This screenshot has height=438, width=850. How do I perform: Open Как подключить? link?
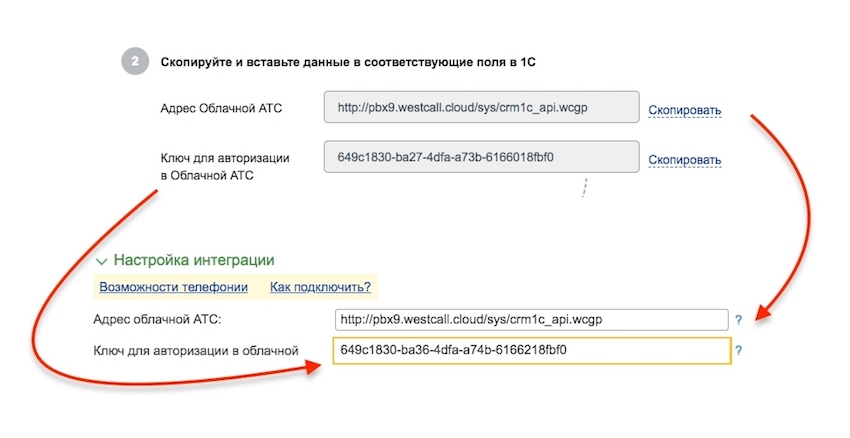320,287
